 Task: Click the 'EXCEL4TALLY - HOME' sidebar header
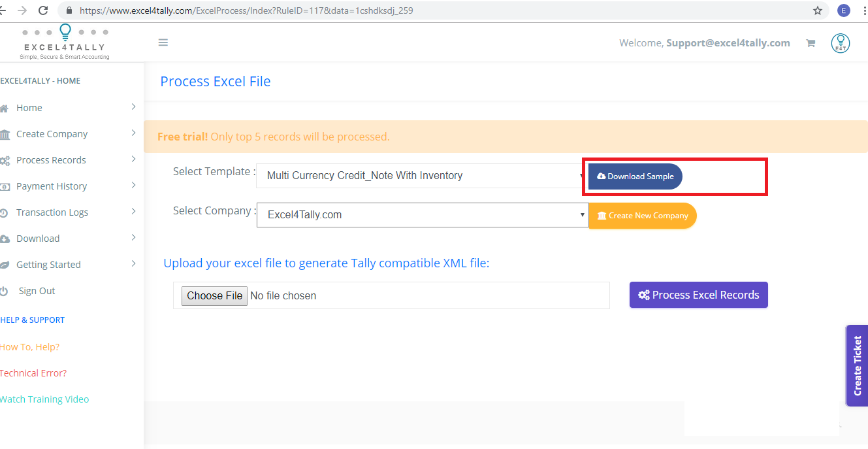pyautogui.click(x=40, y=81)
